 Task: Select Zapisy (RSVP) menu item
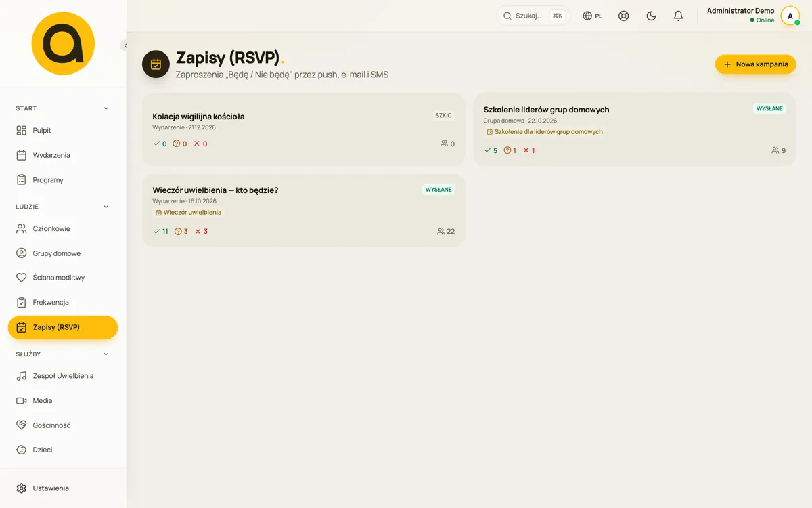[x=63, y=327]
